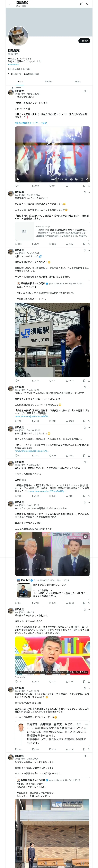Play the pinned post video
Image resolution: width=98 pixels, height=868 pixels.
pos(18,179)
